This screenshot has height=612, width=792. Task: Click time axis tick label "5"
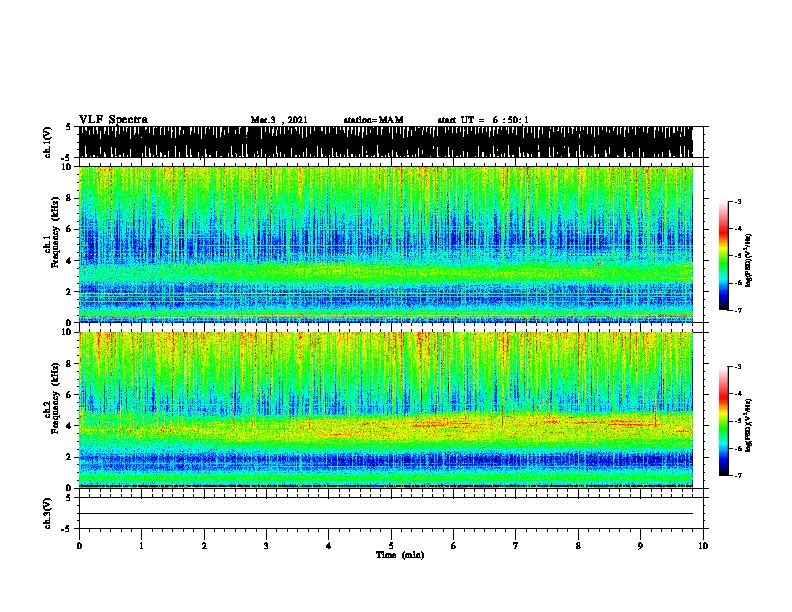pos(391,545)
